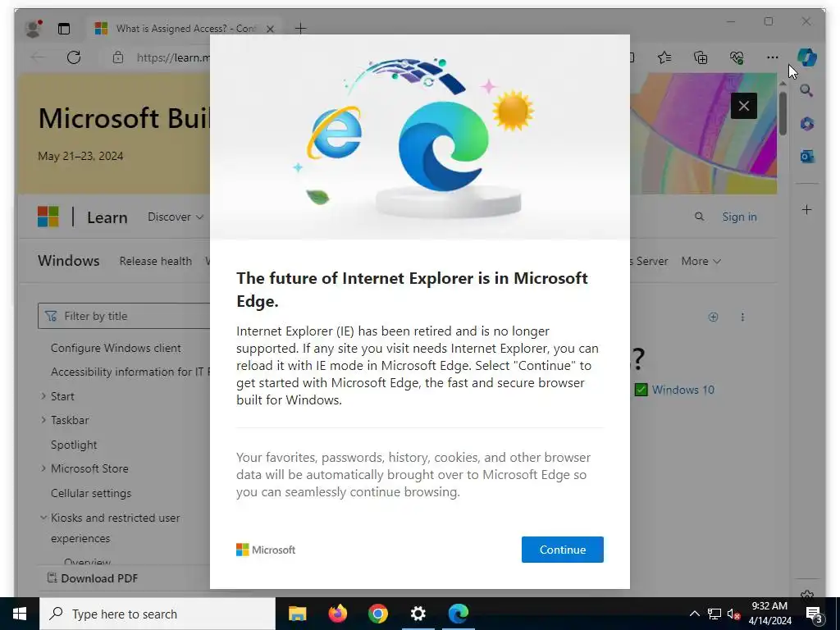Image resolution: width=840 pixels, height=630 pixels.
Task: Open the Favorites star icon
Action: click(664, 57)
